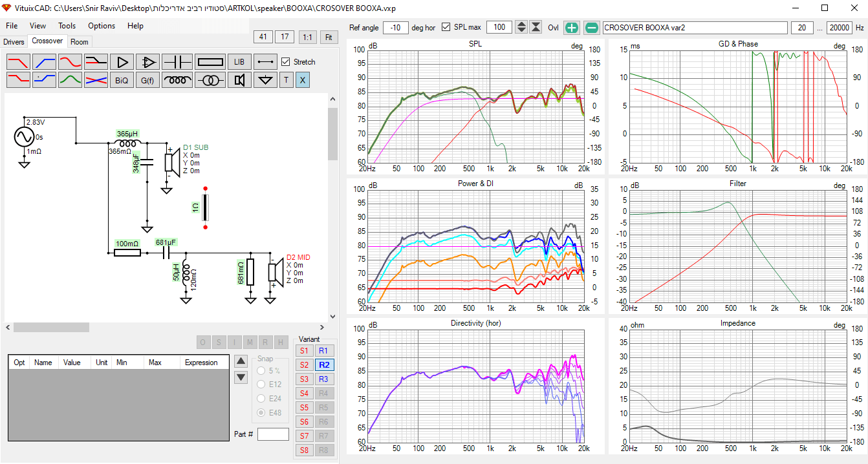Select the E24 snap radio option
Screen dimensions: 868x464
[x=261, y=399]
